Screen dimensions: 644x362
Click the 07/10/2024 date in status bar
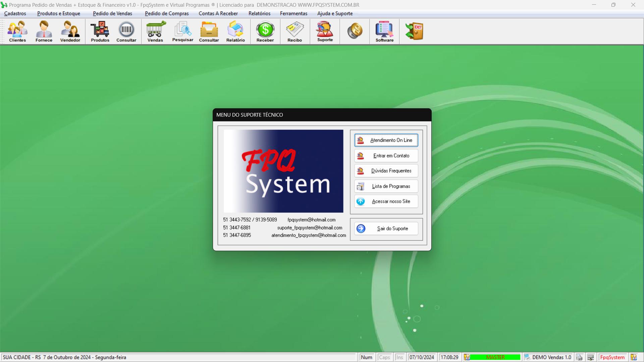point(422,357)
